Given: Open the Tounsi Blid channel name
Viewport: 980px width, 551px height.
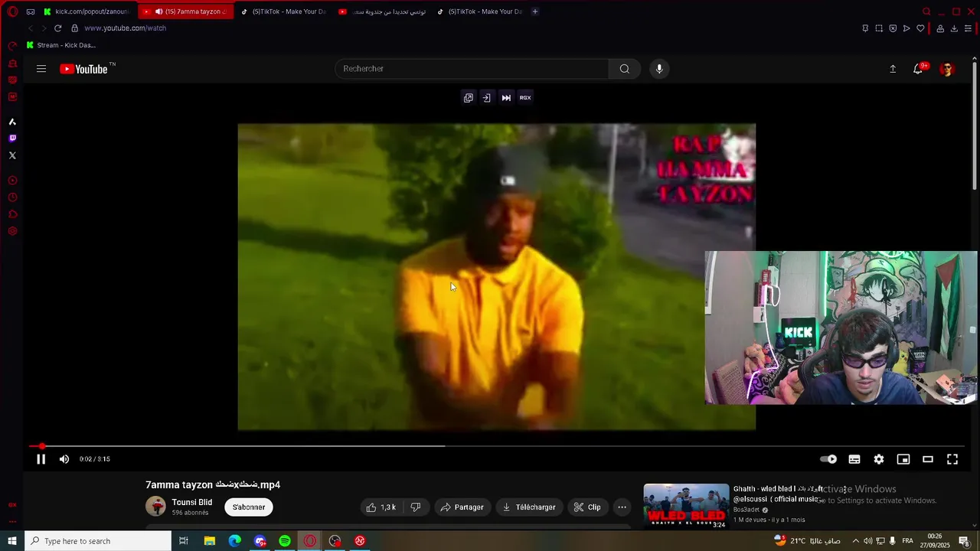Looking at the screenshot, I should [192, 503].
